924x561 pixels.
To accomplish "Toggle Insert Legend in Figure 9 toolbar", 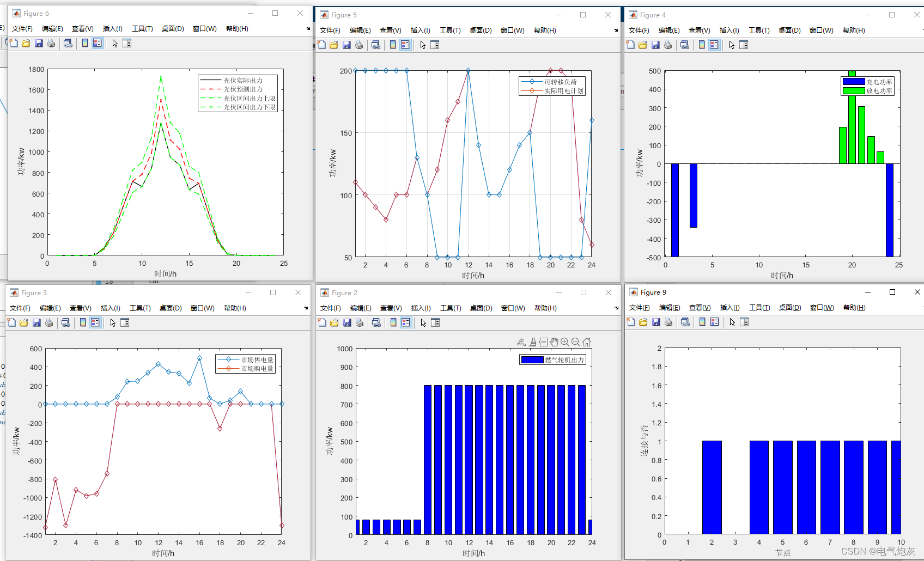I will point(715,322).
